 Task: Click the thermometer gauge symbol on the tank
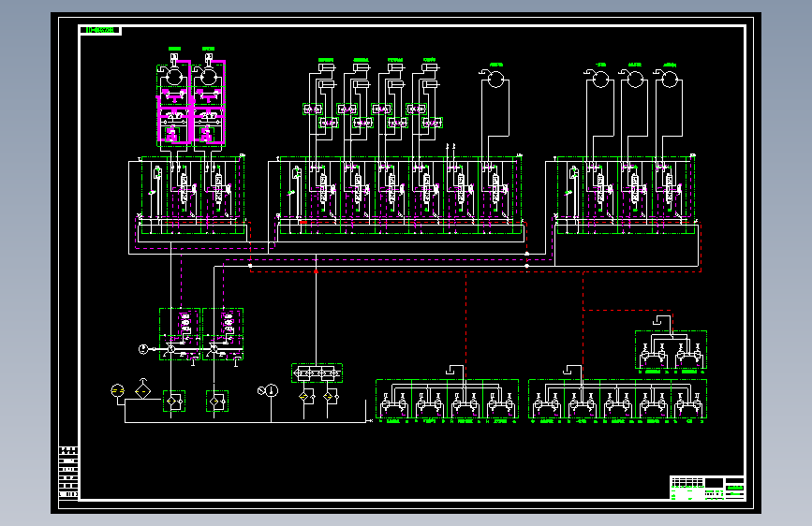(272, 390)
